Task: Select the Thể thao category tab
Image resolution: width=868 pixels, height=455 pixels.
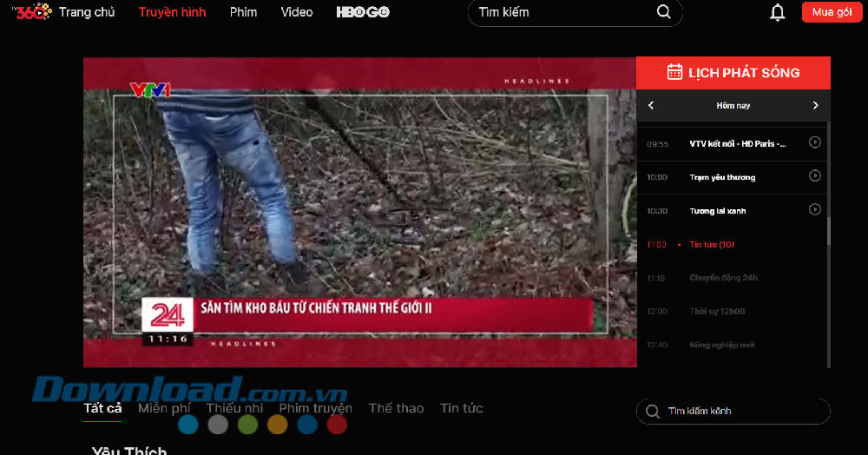Action: coord(397,408)
